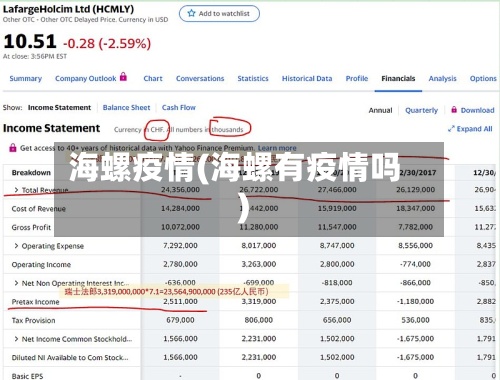Click the 3,263,000 operating income value
This screenshot has height=380, width=500.
pyautogui.click(x=259, y=264)
